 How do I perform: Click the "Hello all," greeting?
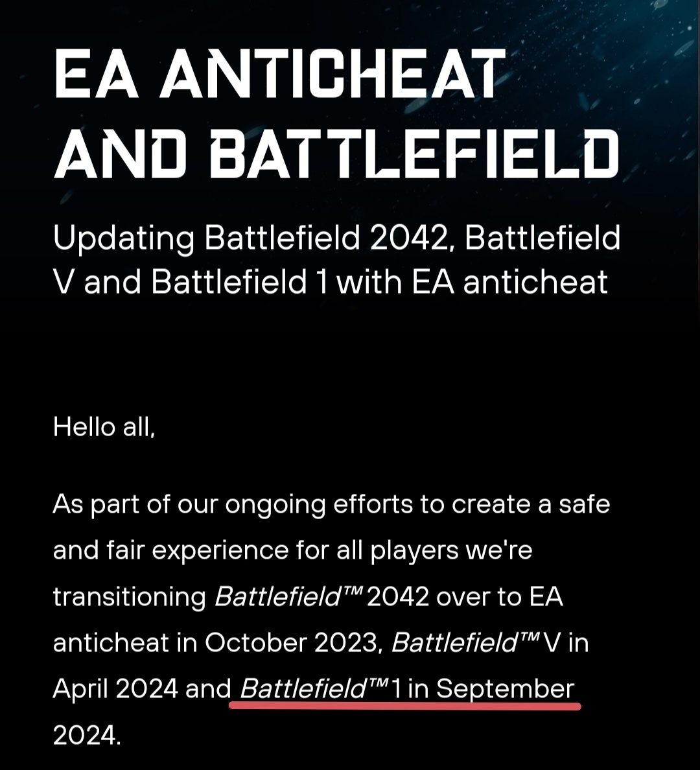click(104, 427)
